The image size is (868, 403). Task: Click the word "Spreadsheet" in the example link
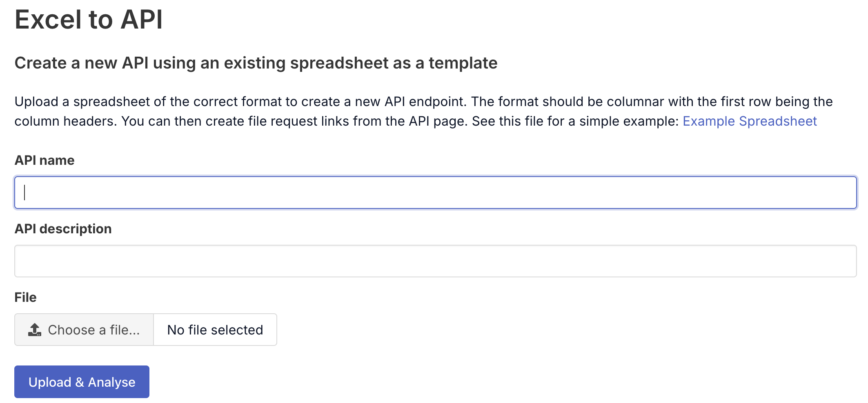[x=778, y=121]
